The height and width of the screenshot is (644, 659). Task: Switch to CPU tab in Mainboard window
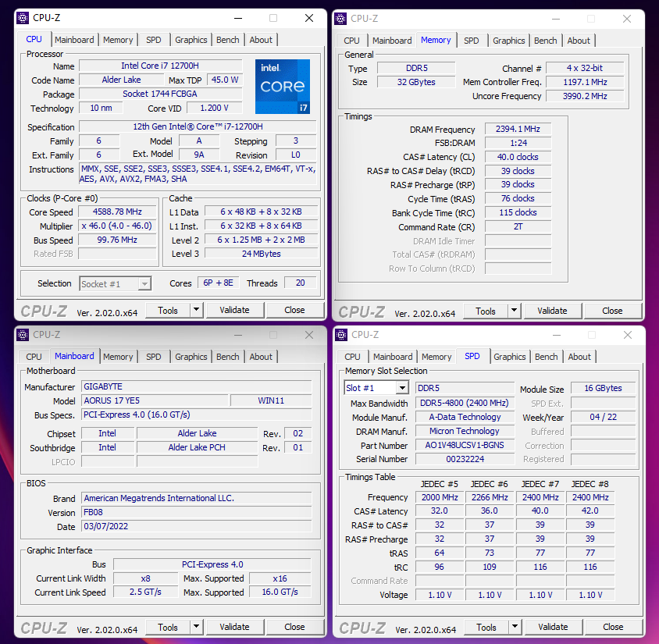click(x=34, y=357)
